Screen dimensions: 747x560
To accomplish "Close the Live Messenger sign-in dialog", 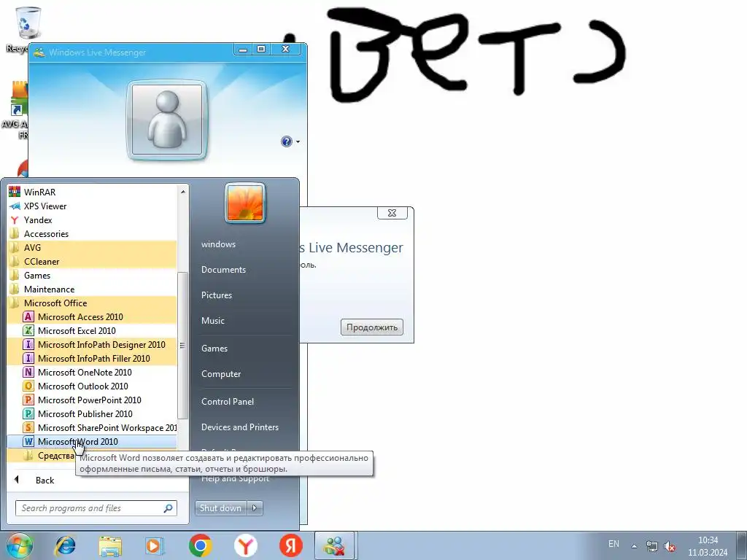I will (392, 213).
